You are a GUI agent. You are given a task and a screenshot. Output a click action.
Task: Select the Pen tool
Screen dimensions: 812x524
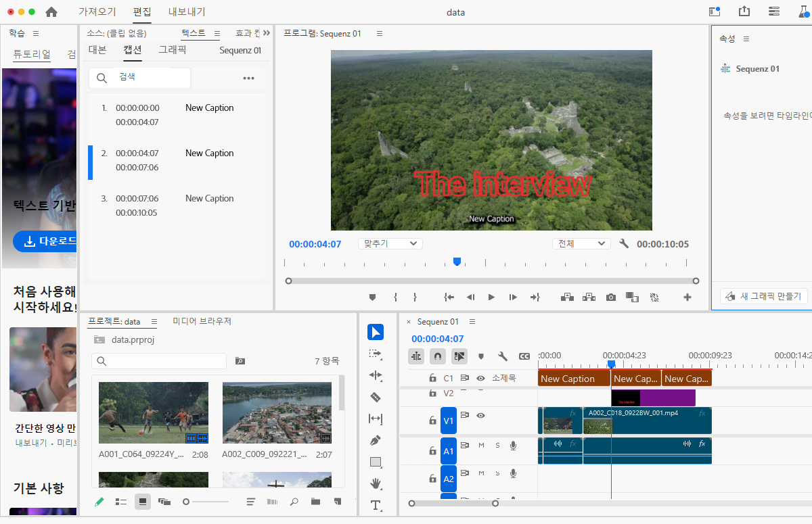376,441
